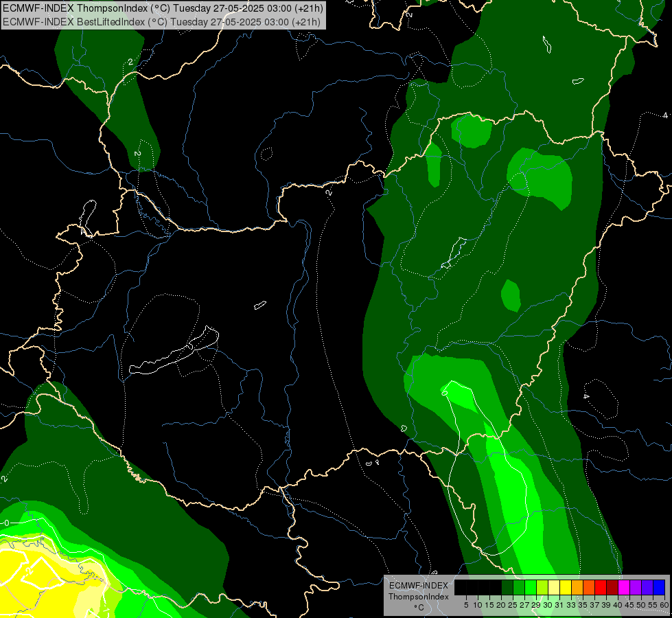The width and height of the screenshot is (672, 618).
Task: Click the legend tick value 10
Action: [x=478, y=605]
